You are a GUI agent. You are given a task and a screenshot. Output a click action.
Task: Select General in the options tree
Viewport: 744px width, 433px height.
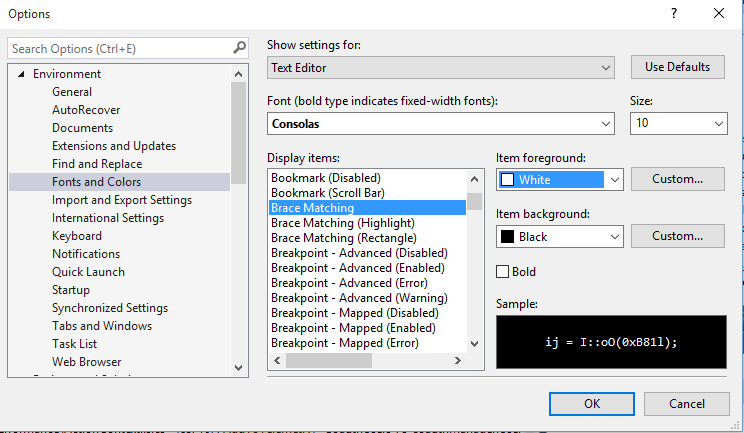coord(72,92)
